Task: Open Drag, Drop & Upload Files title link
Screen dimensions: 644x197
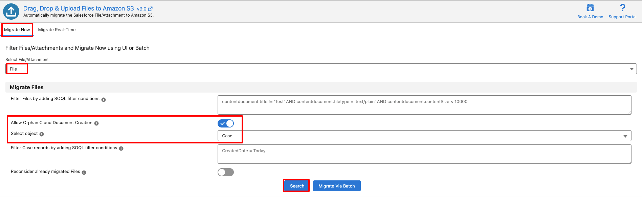Action: coord(79,8)
